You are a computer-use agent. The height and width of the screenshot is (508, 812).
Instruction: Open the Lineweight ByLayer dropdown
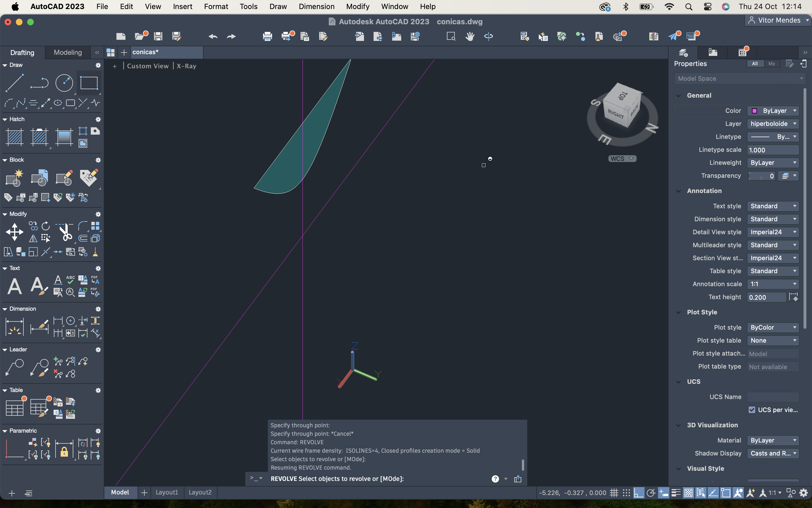pos(773,163)
